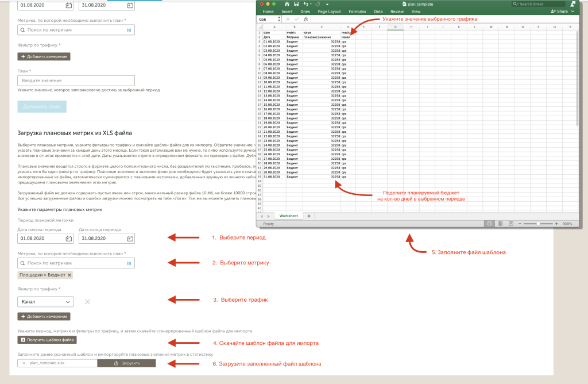The height and width of the screenshot is (384, 588).
Task: Switch to Page Layout view in status bar
Action: click(x=500, y=224)
